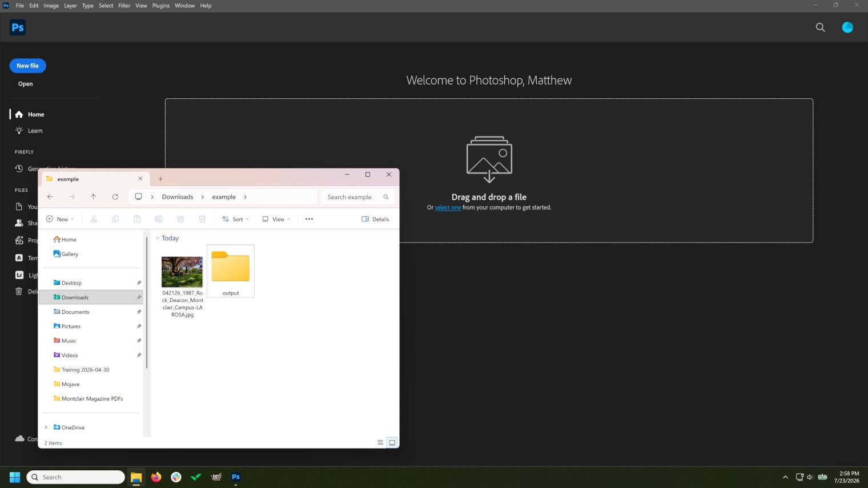Open the See more ellipsis in Explorer
This screenshot has width=868, height=488.
[309, 219]
